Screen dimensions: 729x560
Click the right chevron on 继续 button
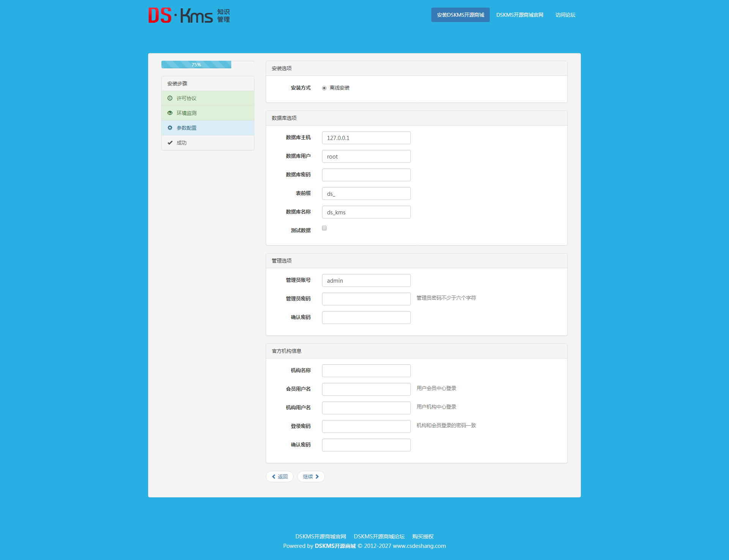[x=317, y=477]
